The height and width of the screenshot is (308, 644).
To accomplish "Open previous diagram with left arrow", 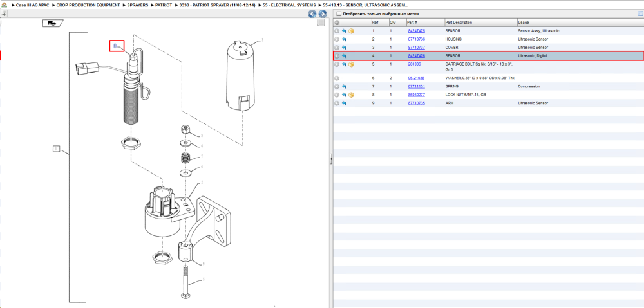I will [x=312, y=14].
